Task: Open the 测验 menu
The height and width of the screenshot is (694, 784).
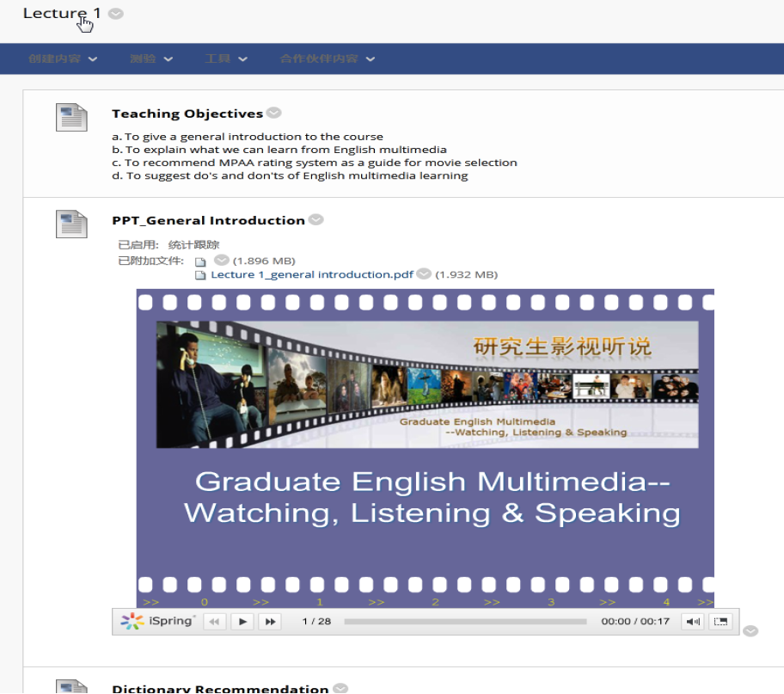Action: [151, 59]
